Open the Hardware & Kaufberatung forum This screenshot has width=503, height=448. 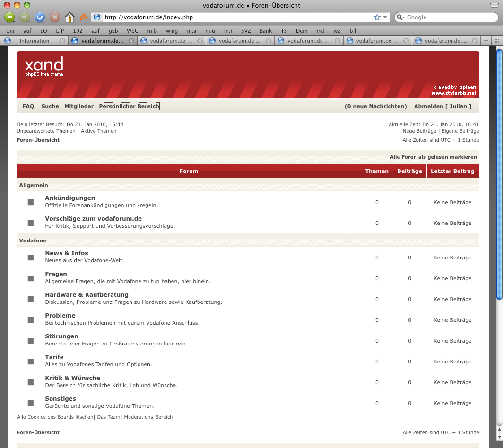[x=87, y=295]
